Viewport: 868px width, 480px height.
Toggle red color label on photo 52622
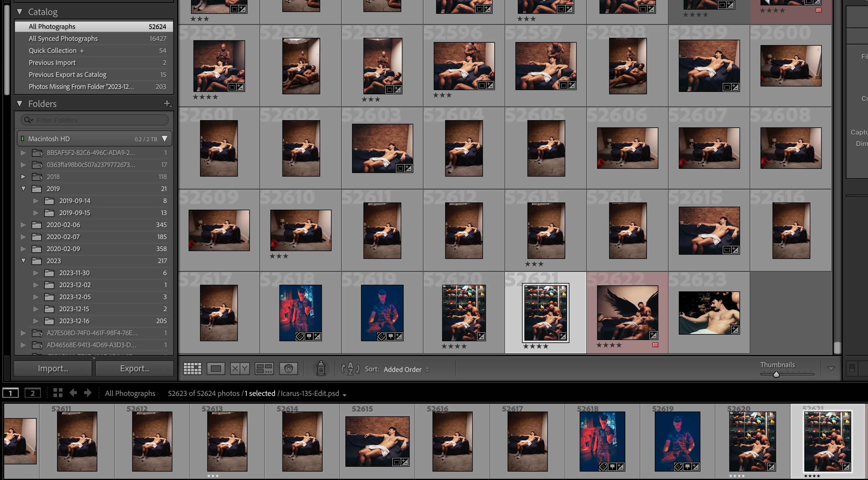pos(655,345)
